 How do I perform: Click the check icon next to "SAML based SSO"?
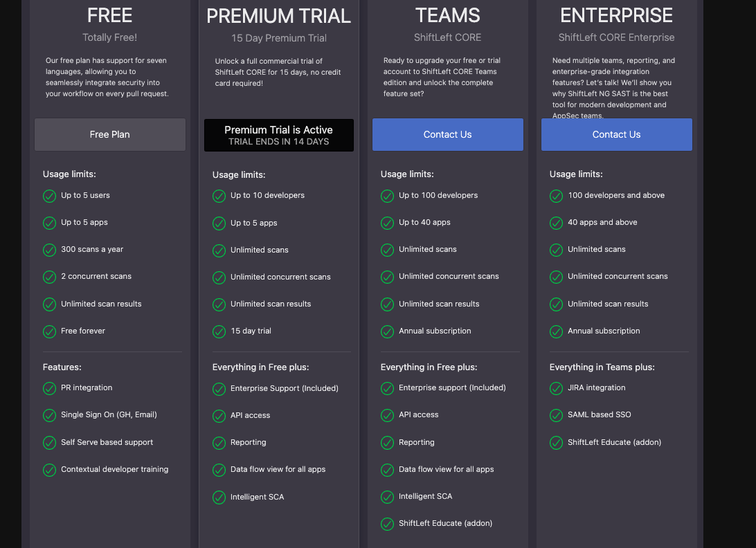pos(556,415)
